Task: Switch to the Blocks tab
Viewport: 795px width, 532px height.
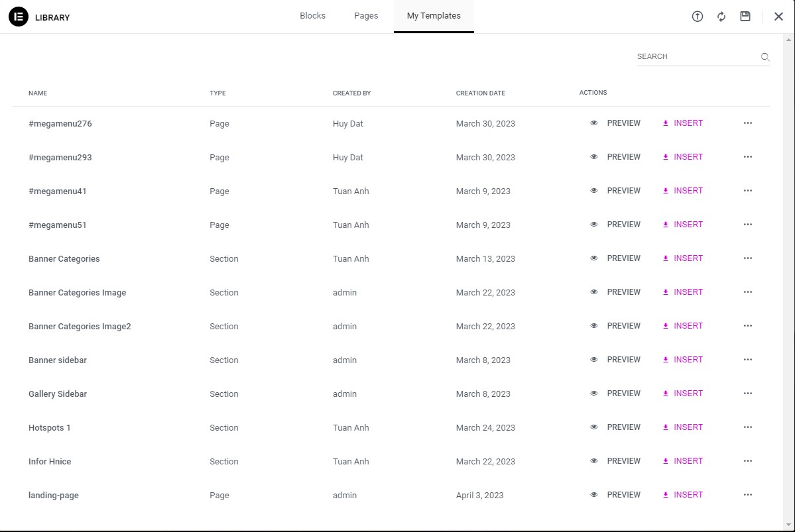Action: coord(312,16)
